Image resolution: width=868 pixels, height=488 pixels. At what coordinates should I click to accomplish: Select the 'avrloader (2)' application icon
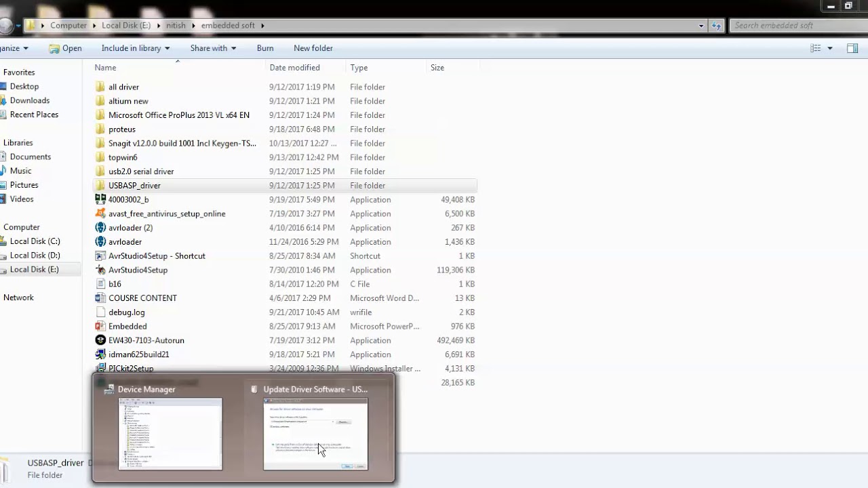[x=100, y=228]
